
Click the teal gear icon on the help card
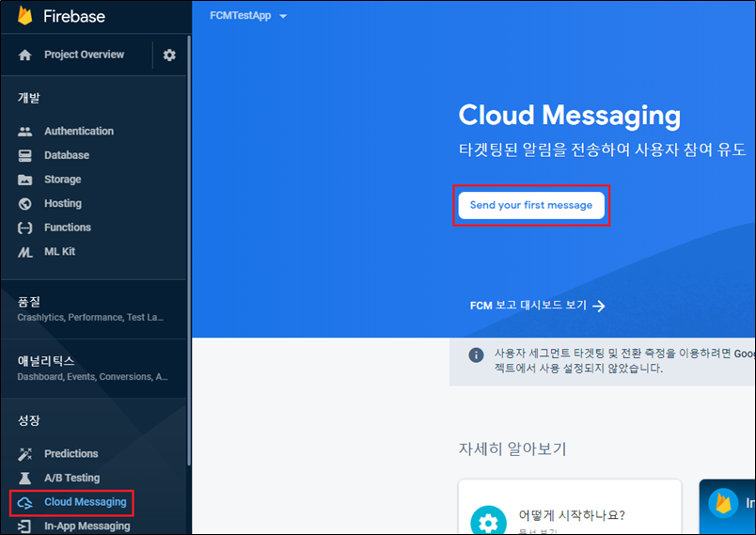coord(488,520)
